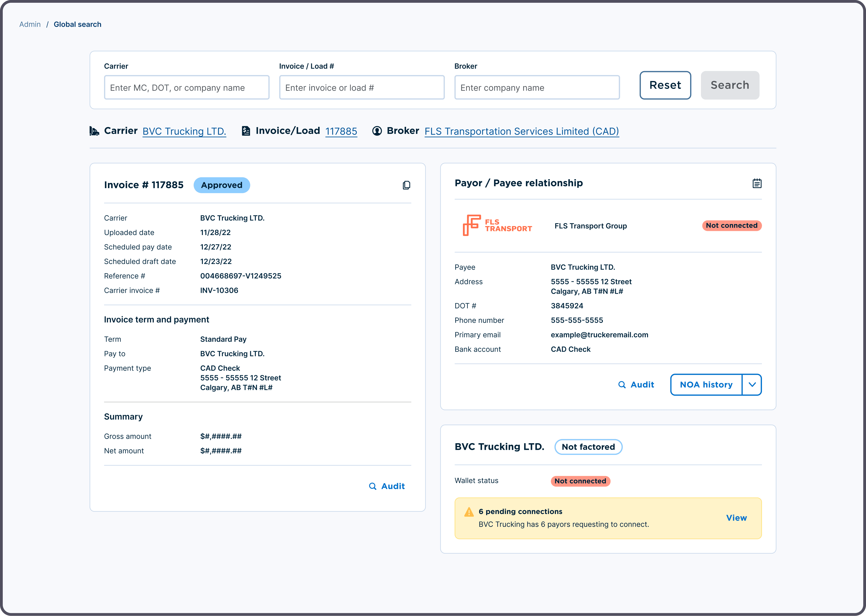Click the Invoice/Load document icon
Image resolution: width=866 pixels, height=616 pixels.
click(x=246, y=131)
